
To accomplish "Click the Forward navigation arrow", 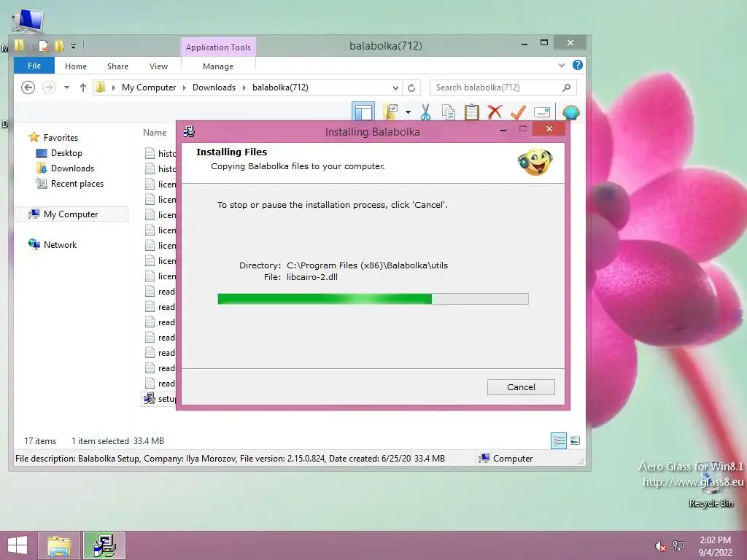I will [x=49, y=87].
